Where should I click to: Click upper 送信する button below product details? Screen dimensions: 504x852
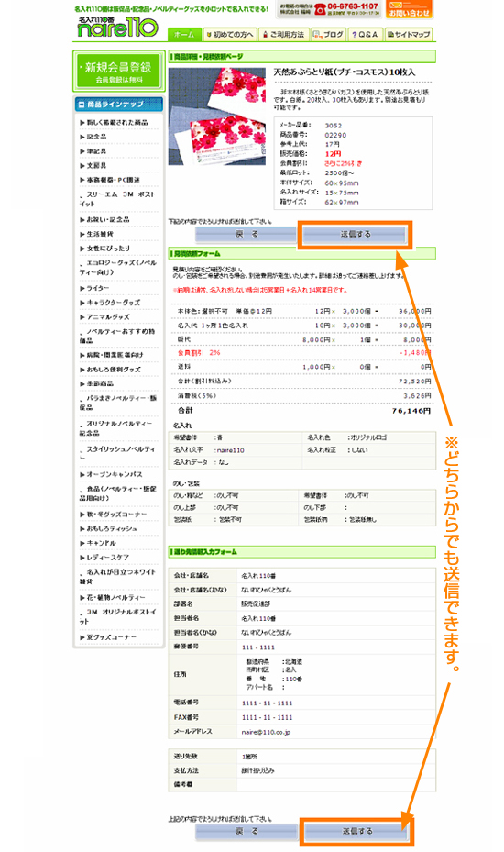pos(356,234)
